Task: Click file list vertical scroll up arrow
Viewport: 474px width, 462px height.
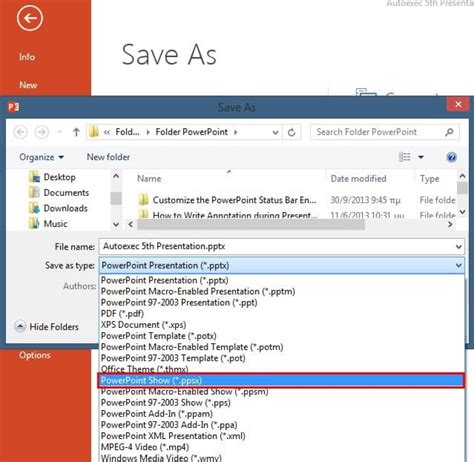Action: [x=462, y=176]
